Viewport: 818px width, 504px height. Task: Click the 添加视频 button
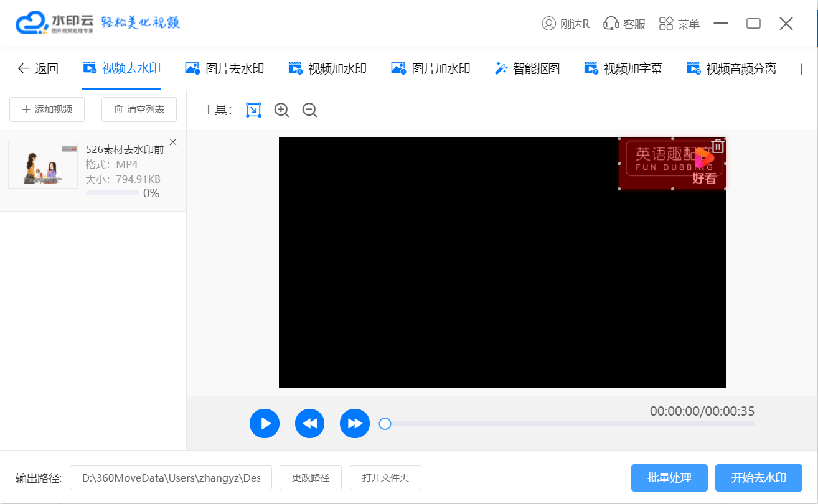(x=47, y=110)
